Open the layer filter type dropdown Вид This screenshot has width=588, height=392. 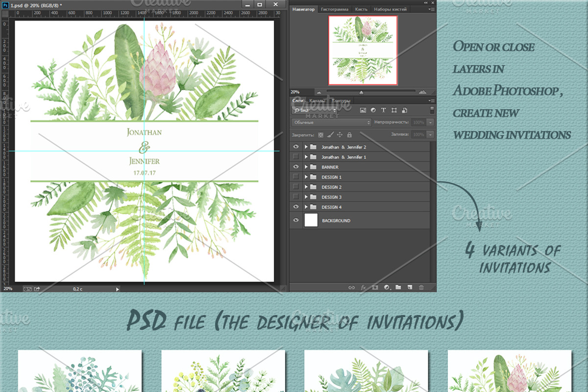(x=314, y=110)
